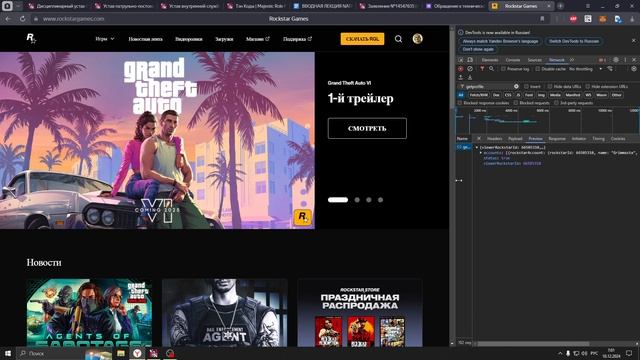Image resolution: width=640 pixels, height=360 pixels.
Task: Show more DevTools tabs chevron
Action: pos(572,60)
